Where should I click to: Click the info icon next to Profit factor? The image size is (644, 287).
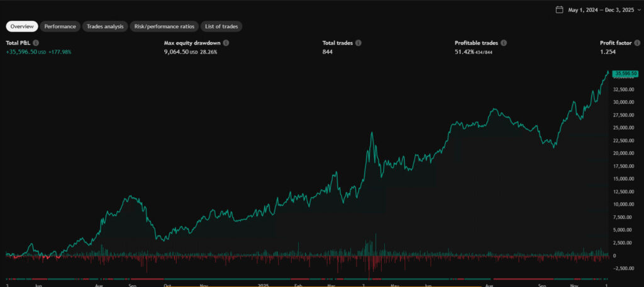click(636, 43)
